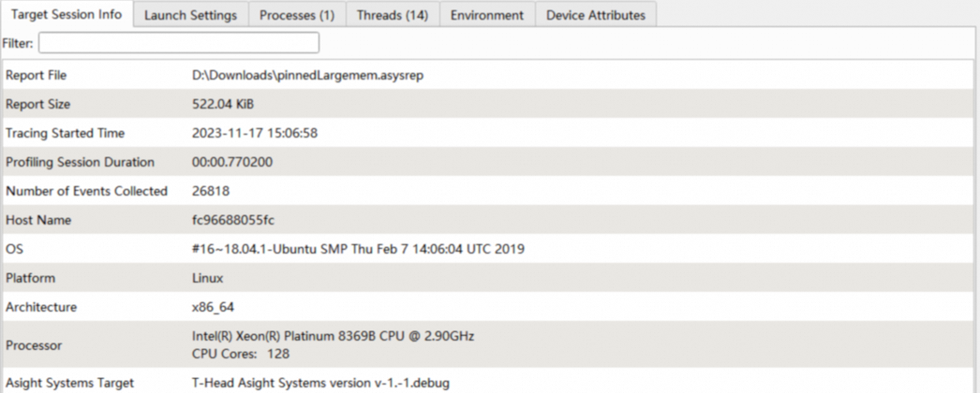
Task: Open the Device Attributes tab
Action: point(595,15)
